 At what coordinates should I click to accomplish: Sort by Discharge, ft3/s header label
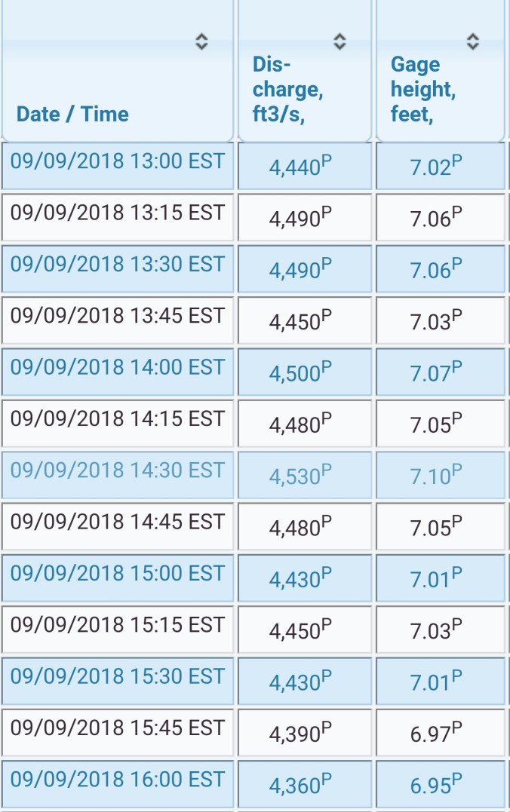[x=287, y=90]
